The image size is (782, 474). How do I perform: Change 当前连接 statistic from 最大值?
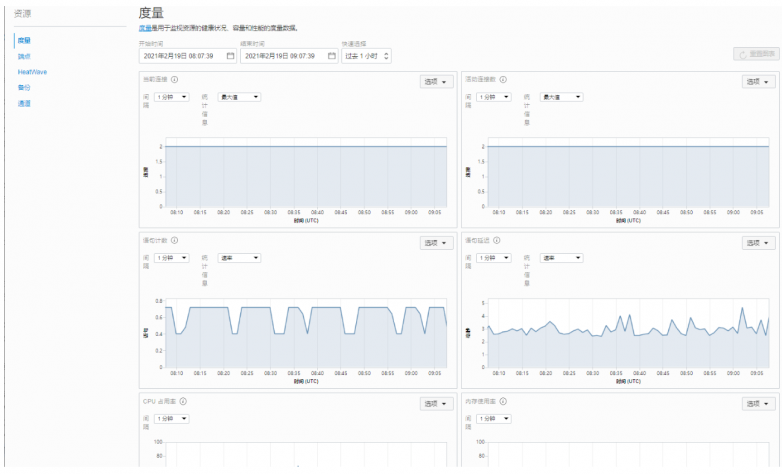(239, 97)
